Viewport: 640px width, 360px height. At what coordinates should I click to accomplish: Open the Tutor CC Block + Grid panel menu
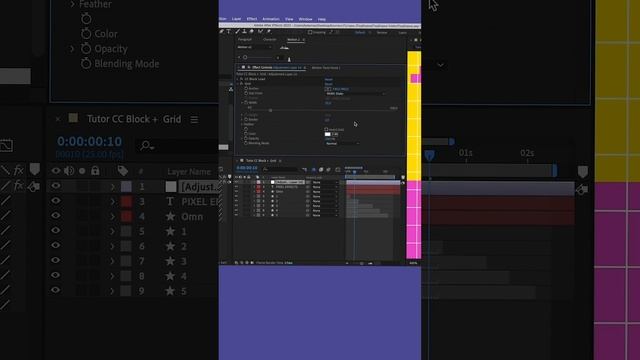[194, 119]
